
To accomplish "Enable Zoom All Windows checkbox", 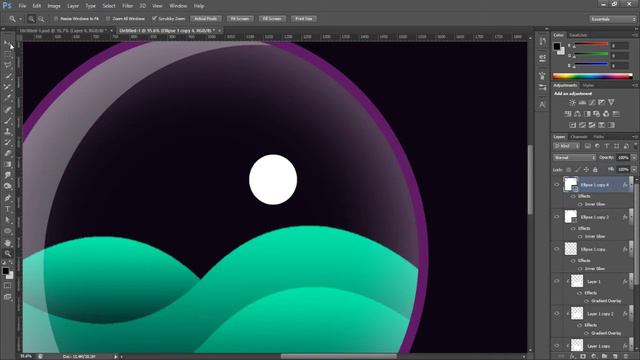I will (108, 19).
